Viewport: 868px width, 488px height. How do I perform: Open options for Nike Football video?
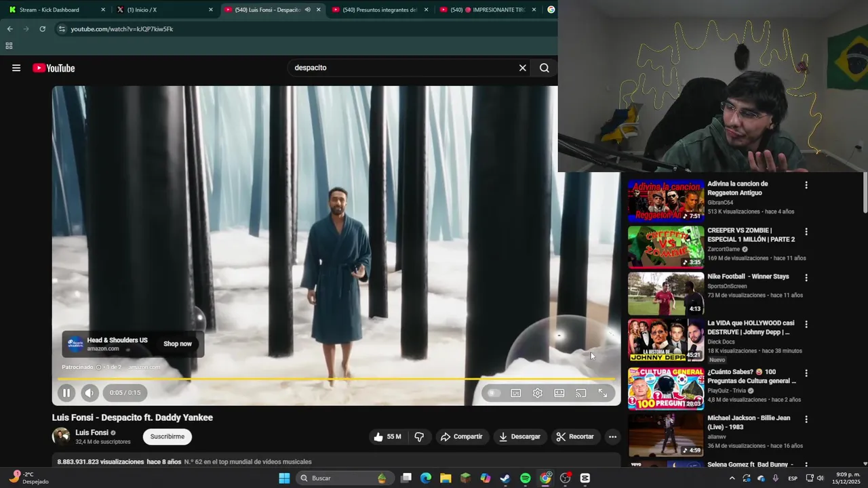point(806,278)
